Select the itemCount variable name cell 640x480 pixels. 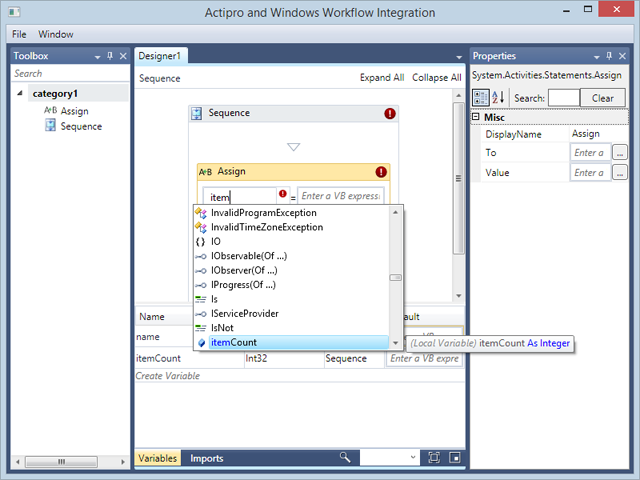(189, 358)
